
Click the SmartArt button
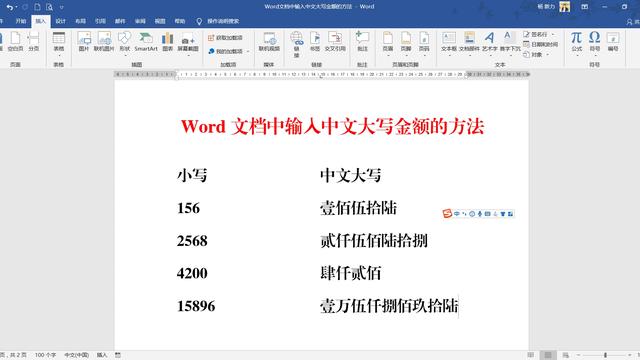click(146, 42)
